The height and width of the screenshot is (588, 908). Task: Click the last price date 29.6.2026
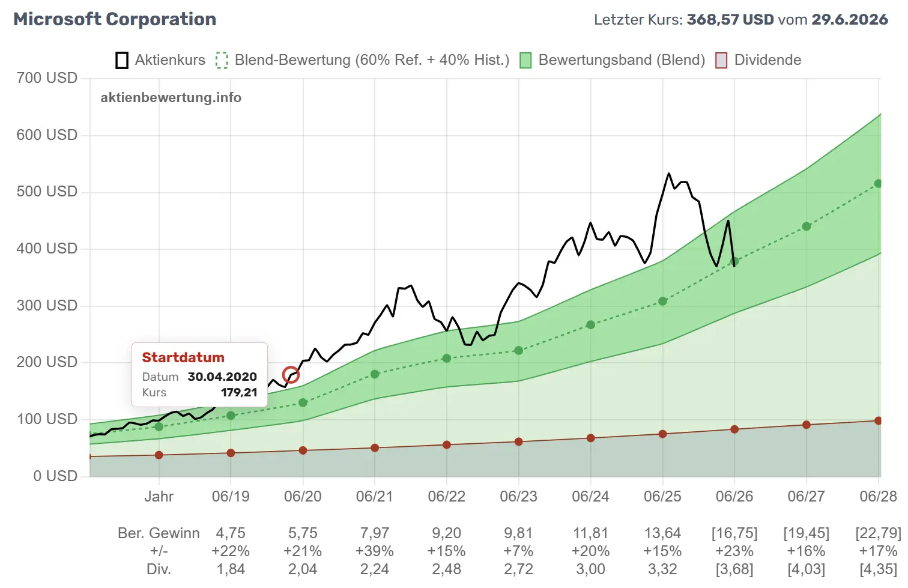(x=850, y=19)
